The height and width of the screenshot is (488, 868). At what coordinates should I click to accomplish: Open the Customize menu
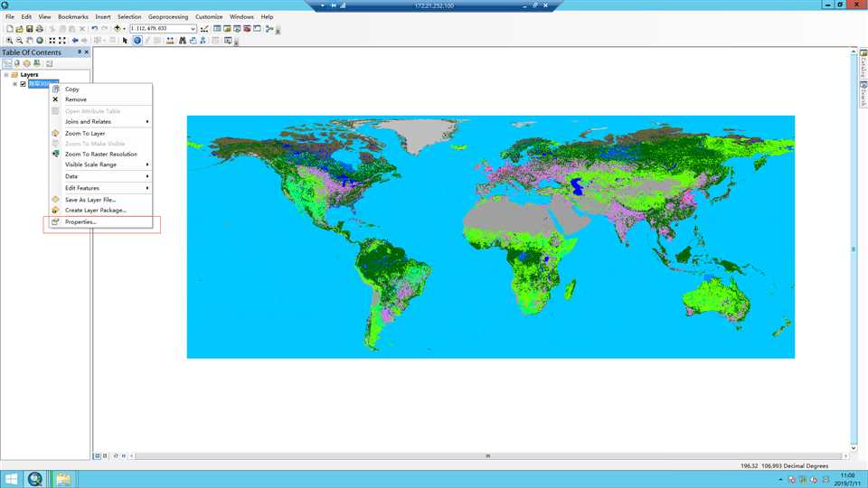(x=209, y=17)
